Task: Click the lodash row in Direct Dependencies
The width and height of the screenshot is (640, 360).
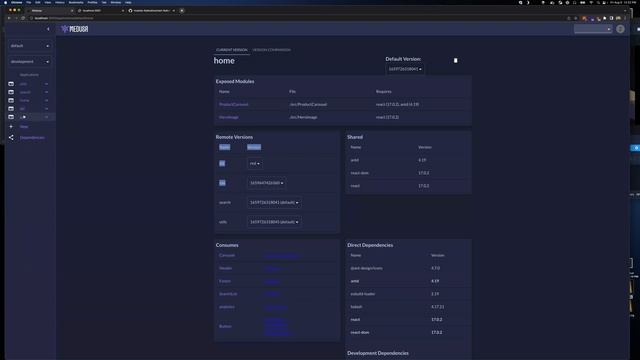Action: pos(408,307)
